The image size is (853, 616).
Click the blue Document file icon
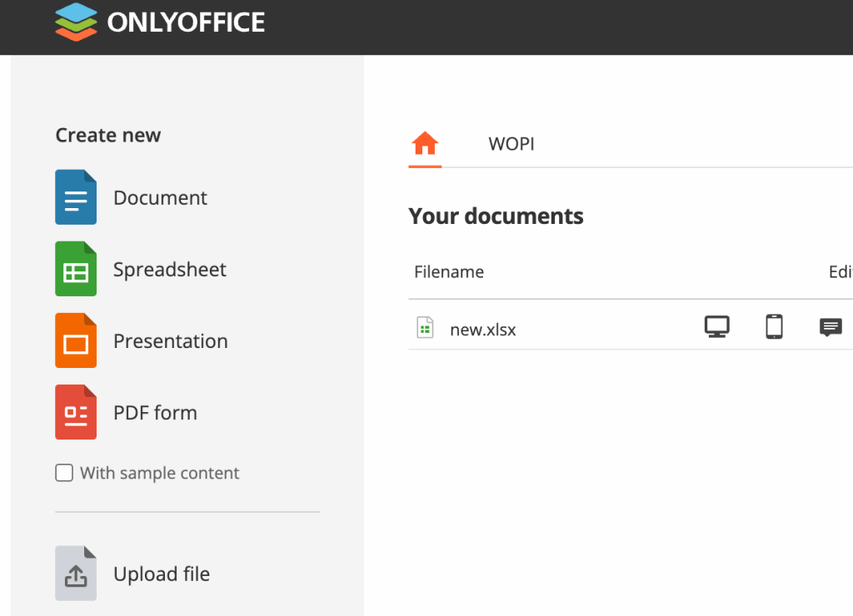coord(76,197)
